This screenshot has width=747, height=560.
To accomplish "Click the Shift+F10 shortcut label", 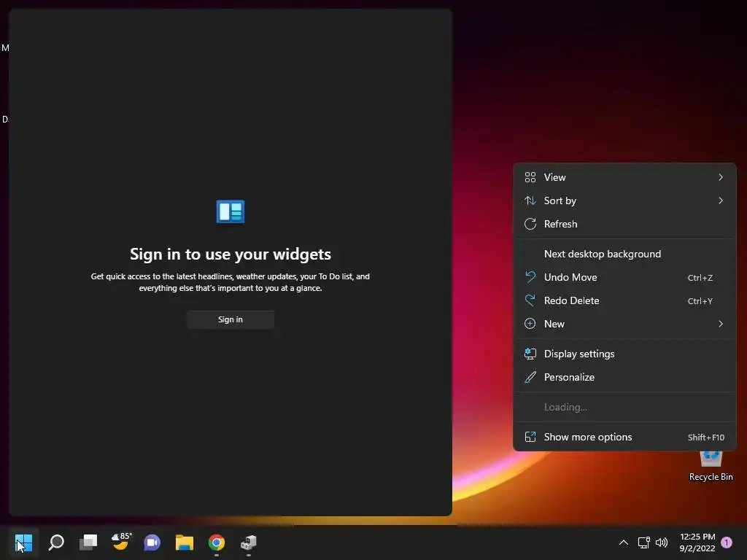I will coord(706,437).
